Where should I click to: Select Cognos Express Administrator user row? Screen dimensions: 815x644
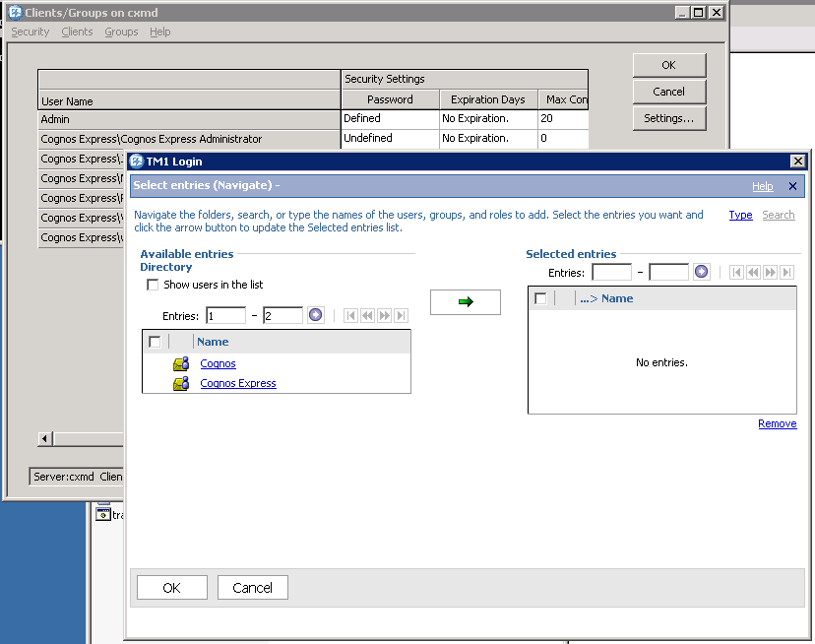[189, 139]
